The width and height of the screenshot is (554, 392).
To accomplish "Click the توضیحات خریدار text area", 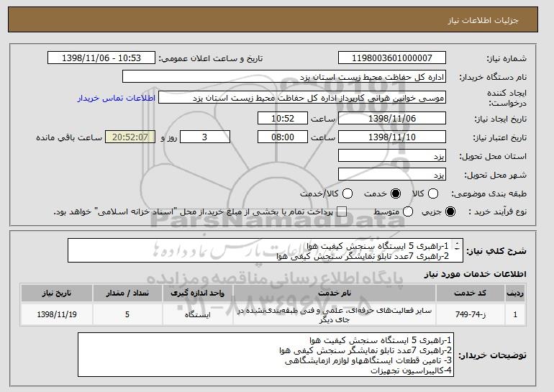I will click(265, 355).
